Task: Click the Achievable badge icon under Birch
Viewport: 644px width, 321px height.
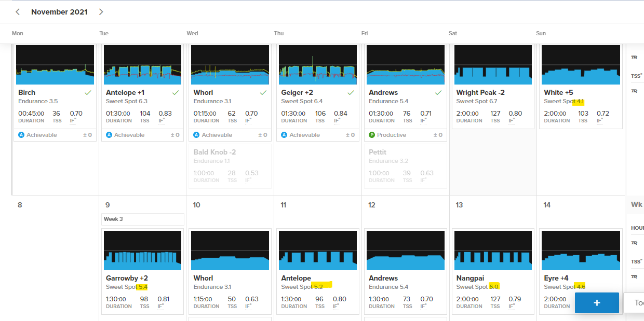Action: click(x=22, y=135)
